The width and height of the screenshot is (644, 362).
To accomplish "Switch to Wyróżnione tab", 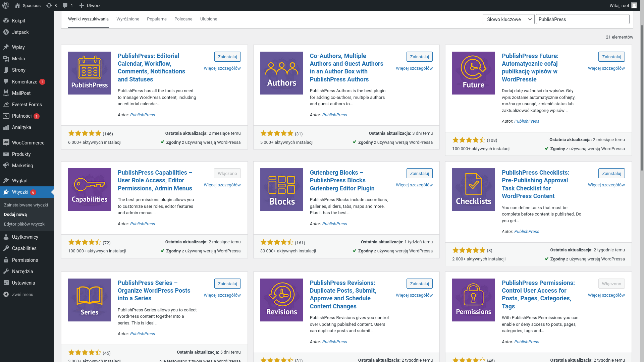I will click(x=128, y=19).
